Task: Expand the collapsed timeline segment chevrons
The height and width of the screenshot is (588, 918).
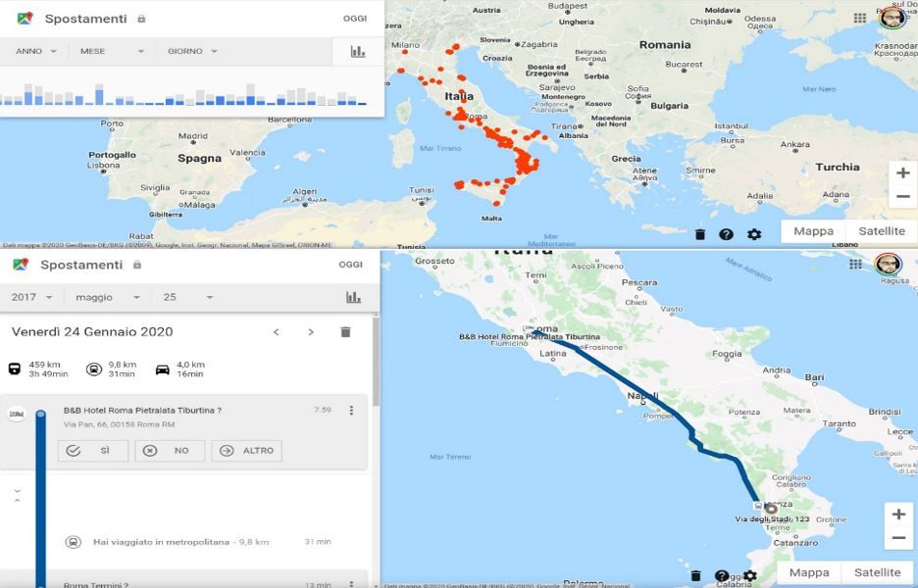Action: click(17, 495)
